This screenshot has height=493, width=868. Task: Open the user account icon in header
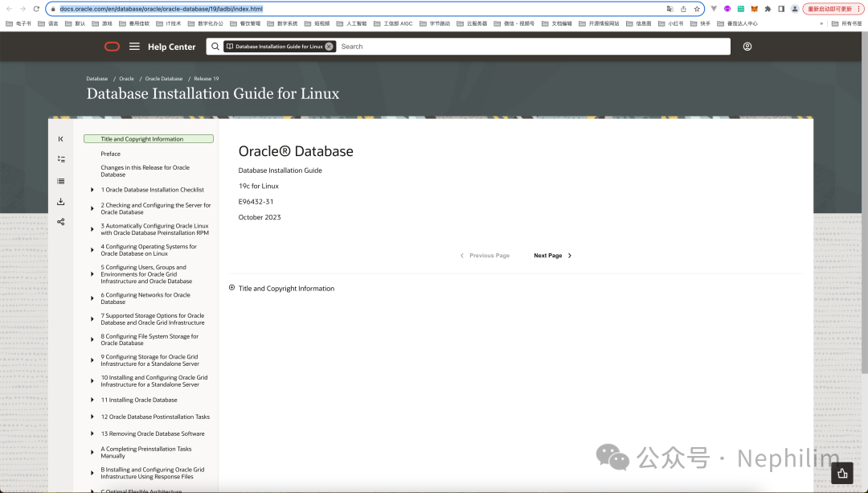click(747, 47)
